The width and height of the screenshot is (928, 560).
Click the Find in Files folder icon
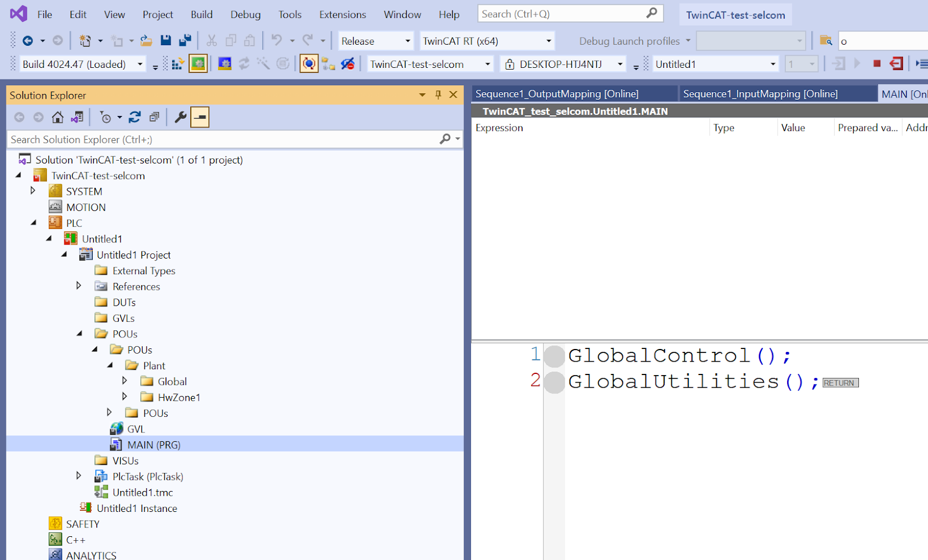click(826, 41)
